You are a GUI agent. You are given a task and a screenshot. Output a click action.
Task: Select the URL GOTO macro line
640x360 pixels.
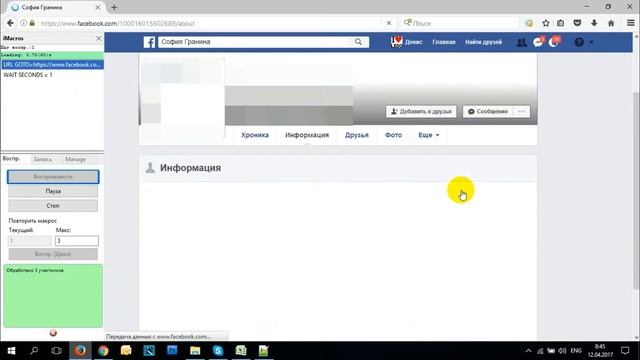52,64
